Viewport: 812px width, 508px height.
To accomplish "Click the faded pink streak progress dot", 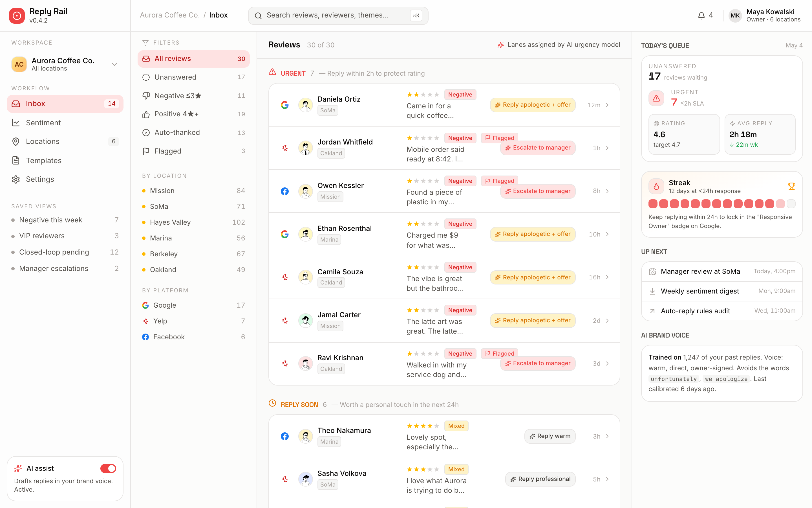I will coord(780,203).
